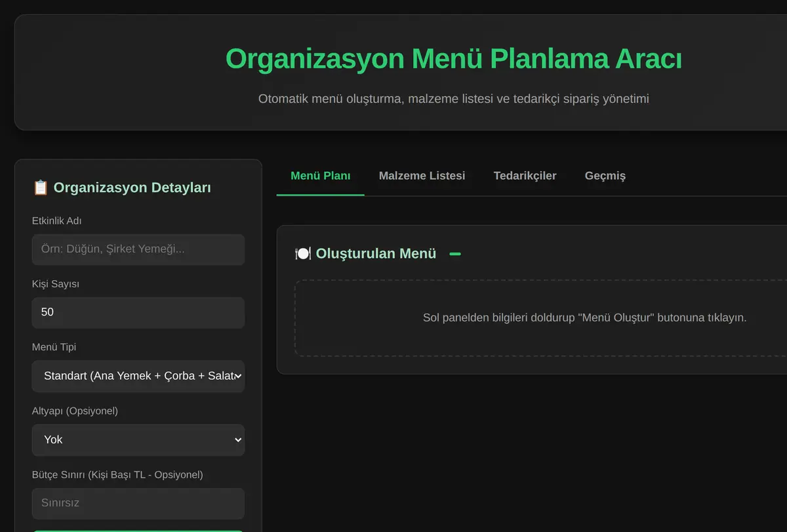Click the Etkinlik Adı input field
The height and width of the screenshot is (532, 787).
coord(138,250)
